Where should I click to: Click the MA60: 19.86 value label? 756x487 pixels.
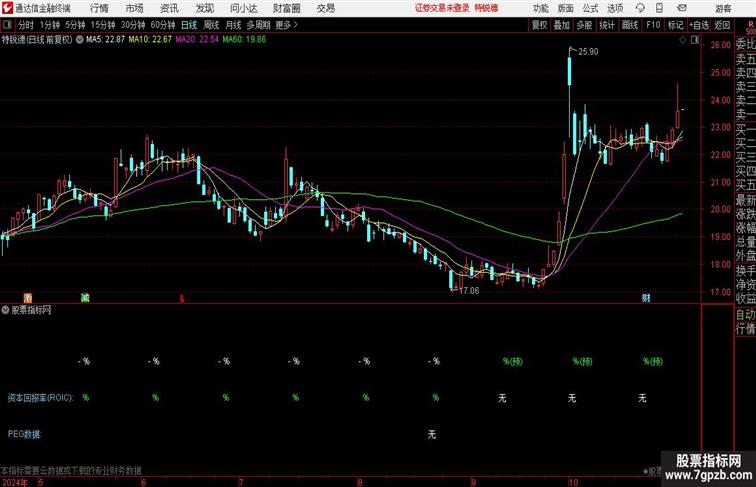click(244, 40)
